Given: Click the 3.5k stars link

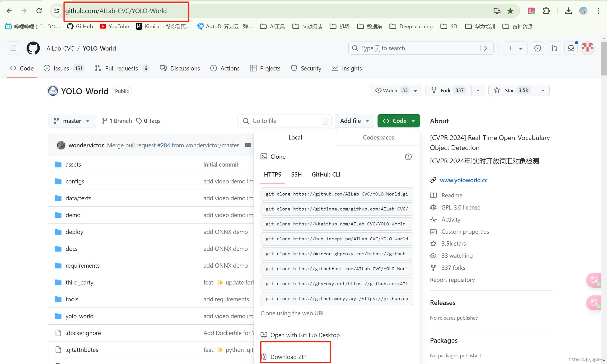Looking at the screenshot, I should pyautogui.click(x=453, y=243).
